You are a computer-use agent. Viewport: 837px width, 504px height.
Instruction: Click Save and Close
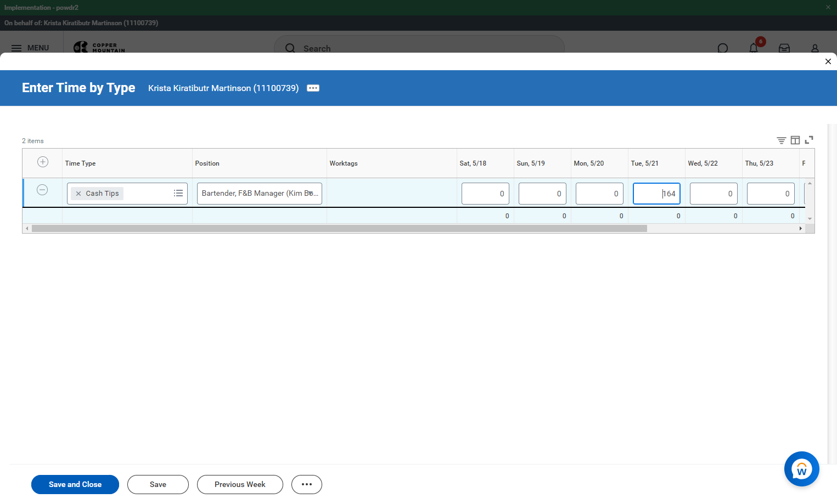(75, 484)
